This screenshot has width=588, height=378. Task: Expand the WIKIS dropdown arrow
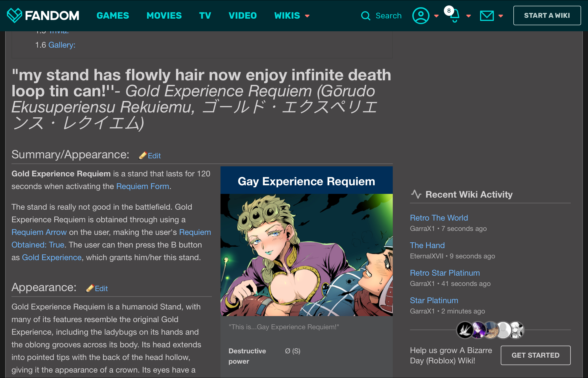(307, 16)
